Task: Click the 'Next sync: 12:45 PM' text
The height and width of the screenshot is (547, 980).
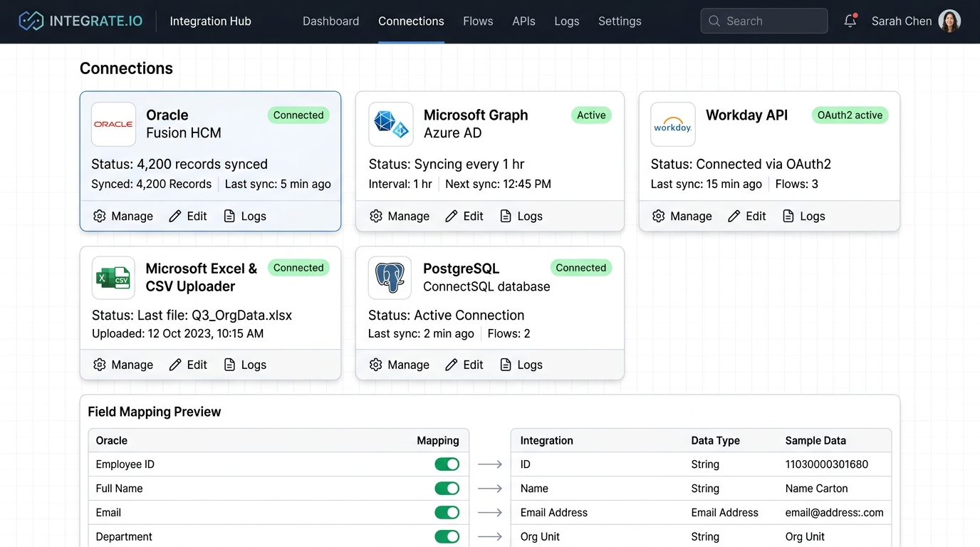Action: tap(498, 184)
